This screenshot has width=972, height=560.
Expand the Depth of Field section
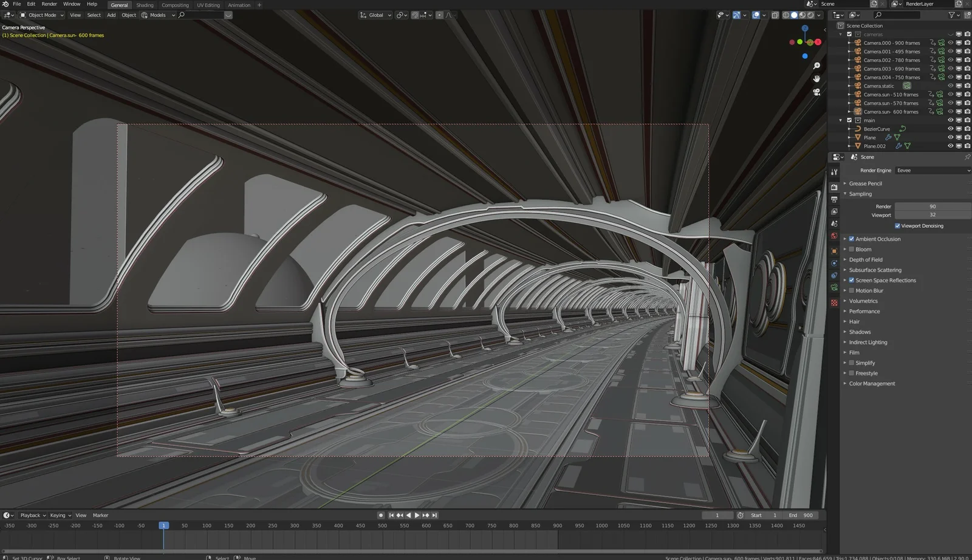(846, 259)
